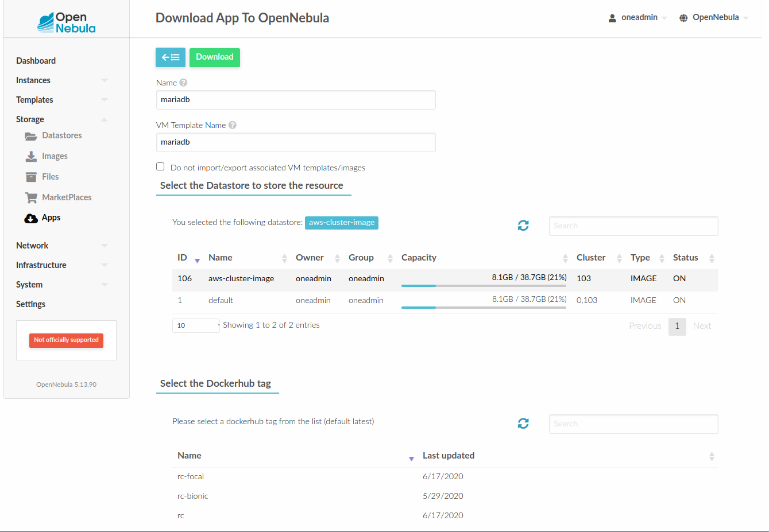
Task: Open Files via archive box icon
Action: (31, 177)
